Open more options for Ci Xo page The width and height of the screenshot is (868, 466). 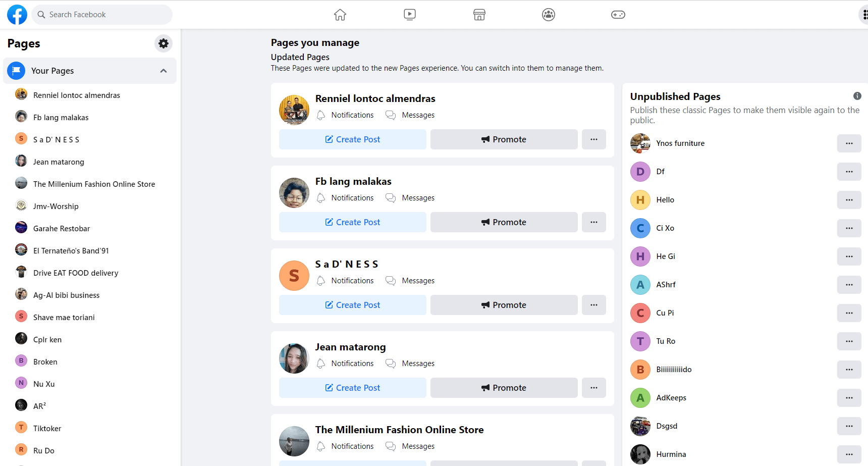click(849, 228)
